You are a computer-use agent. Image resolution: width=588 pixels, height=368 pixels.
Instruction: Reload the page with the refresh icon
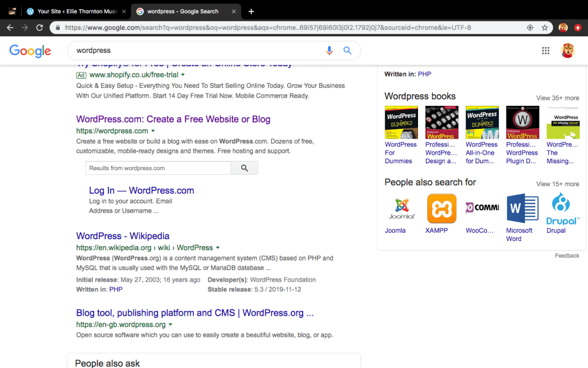point(40,28)
